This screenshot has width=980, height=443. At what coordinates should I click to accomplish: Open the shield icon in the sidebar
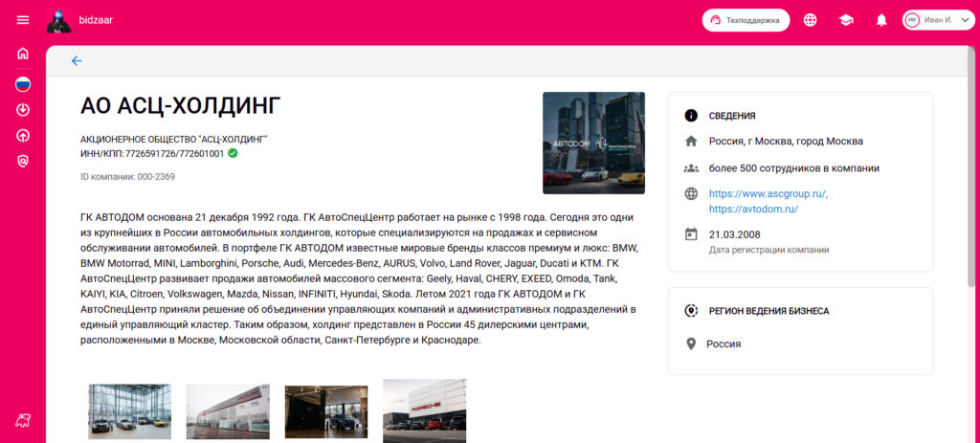click(x=23, y=161)
